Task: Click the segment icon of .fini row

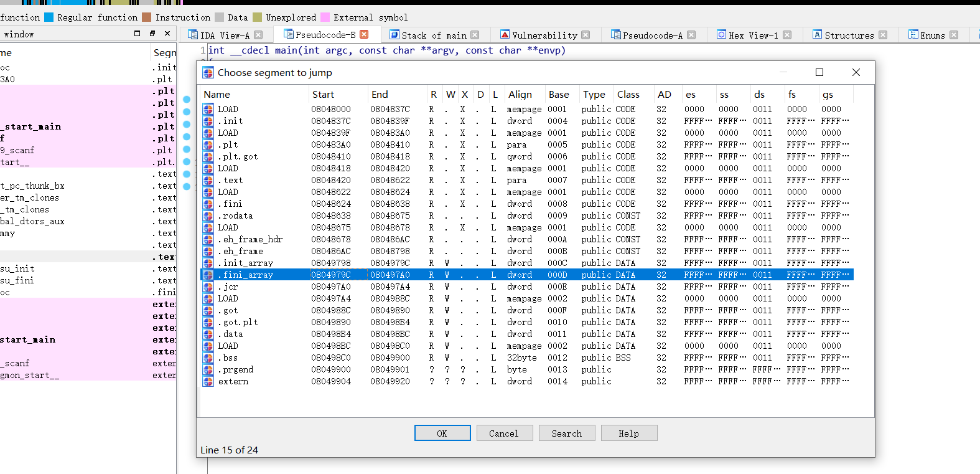Action: coord(208,204)
